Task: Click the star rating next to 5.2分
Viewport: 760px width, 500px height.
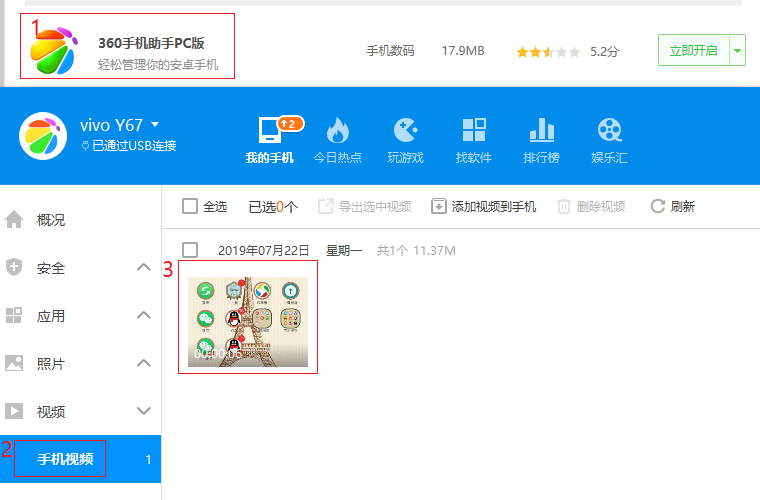Action: [x=548, y=52]
